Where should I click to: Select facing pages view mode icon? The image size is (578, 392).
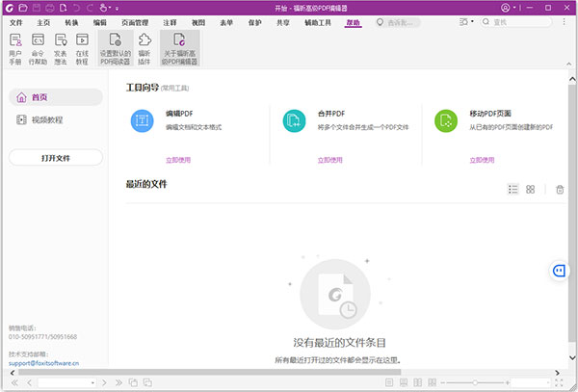coord(418,382)
